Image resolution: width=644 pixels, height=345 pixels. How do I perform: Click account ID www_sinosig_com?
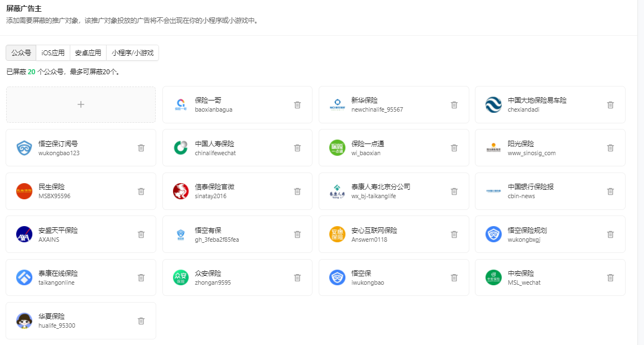(x=531, y=153)
